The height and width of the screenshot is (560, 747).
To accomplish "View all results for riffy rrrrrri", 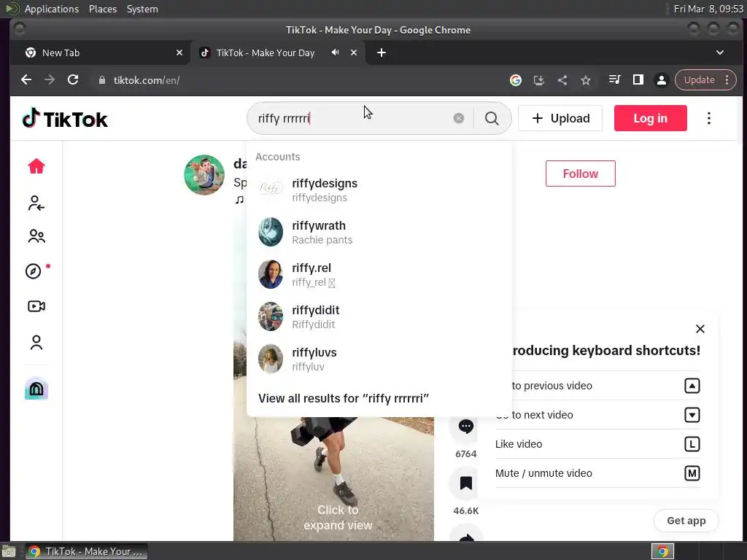I will tap(344, 398).
